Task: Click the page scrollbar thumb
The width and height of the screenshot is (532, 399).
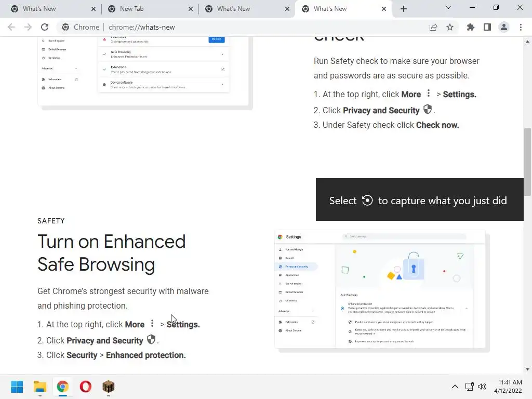Action: click(527, 162)
